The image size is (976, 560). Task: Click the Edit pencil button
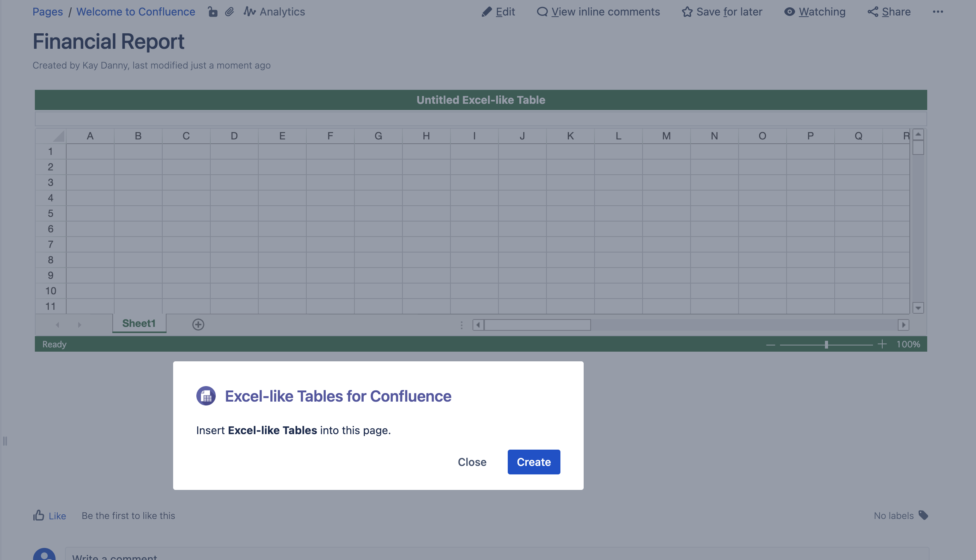(498, 12)
